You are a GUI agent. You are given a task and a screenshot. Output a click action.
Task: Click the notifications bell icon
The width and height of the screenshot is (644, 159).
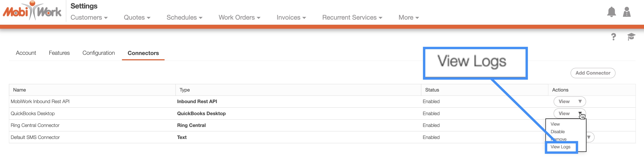click(x=611, y=12)
